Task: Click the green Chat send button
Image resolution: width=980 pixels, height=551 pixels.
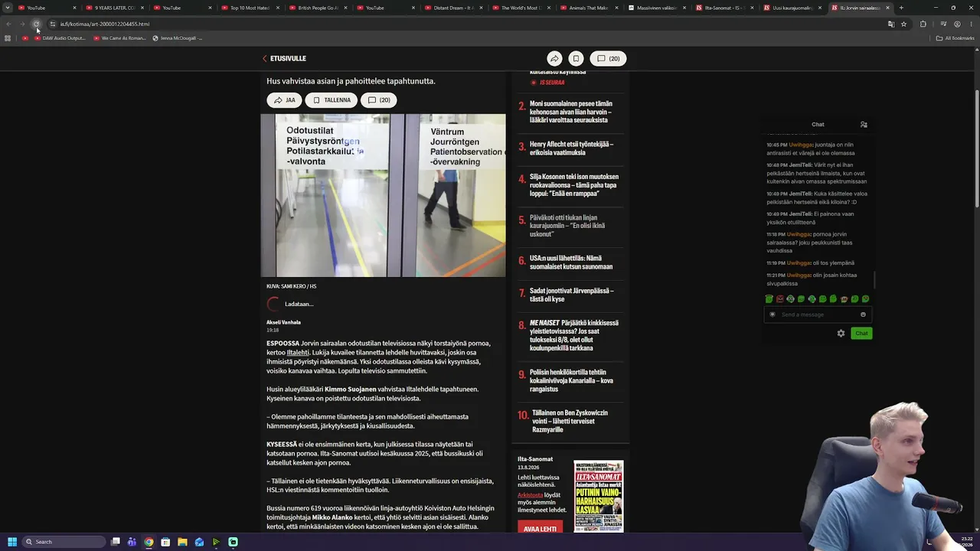Action: (861, 333)
